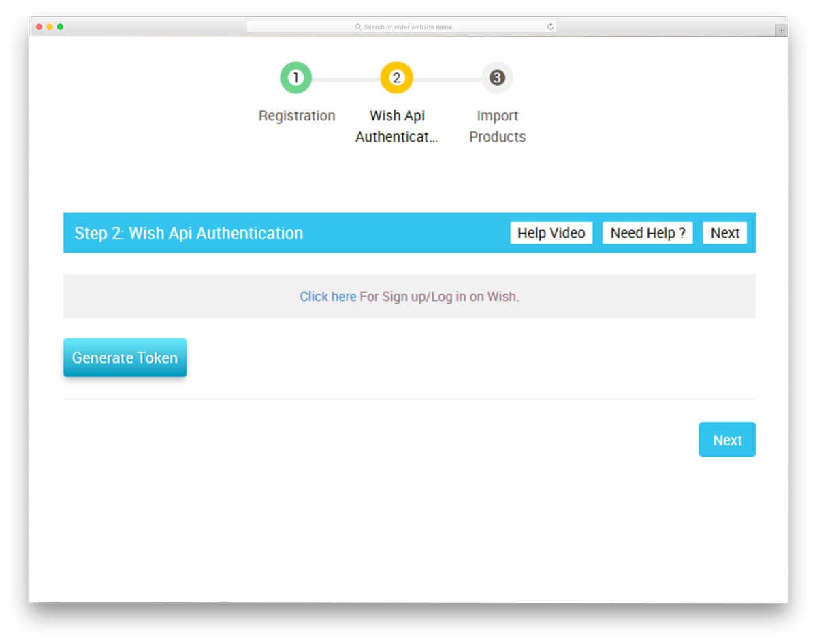Screen dimensions: 817x644
Task: Click the blue Next button at bottom right
Action: coord(727,440)
